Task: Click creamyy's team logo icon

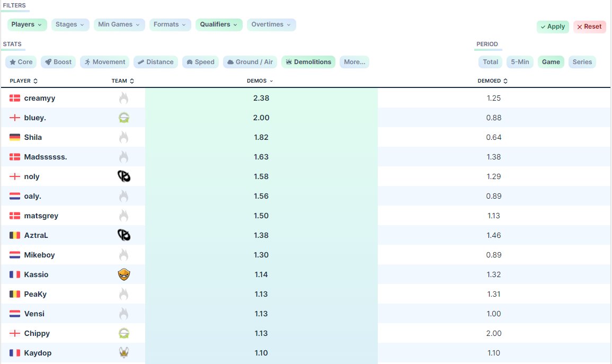Action: (x=124, y=98)
